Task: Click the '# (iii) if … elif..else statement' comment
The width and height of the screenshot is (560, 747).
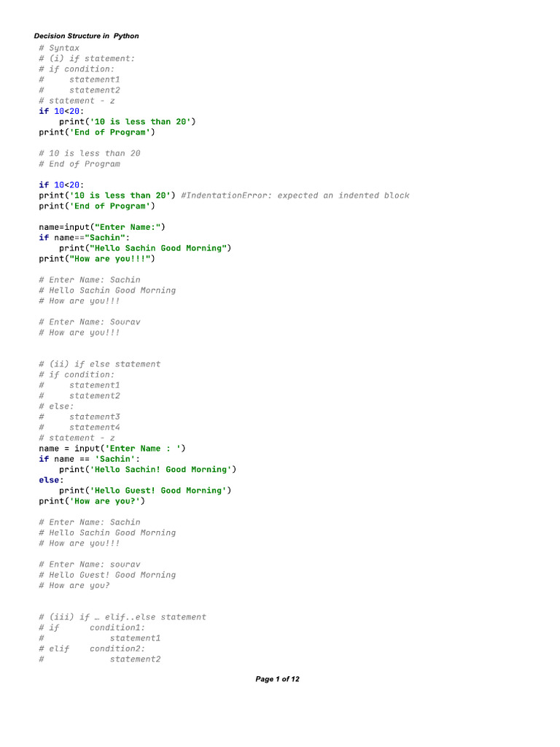Action: (122, 617)
